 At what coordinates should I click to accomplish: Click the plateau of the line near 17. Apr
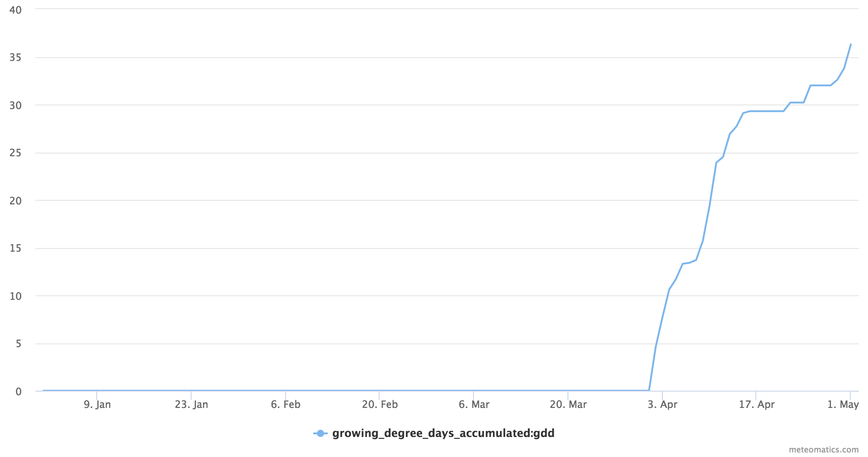tap(766, 111)
